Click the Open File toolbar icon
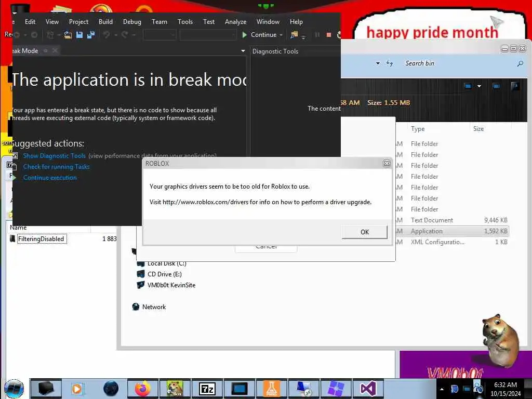This screenshot has width=532, height=399. [x=68, y=35]
